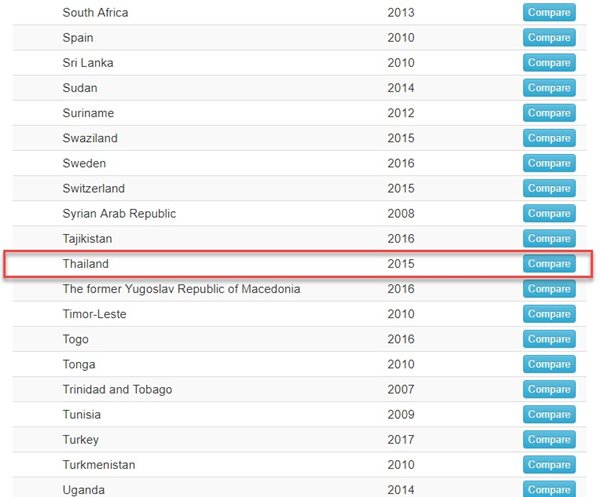Compare the Syrian Arab Republic entry
Viewport: 600px width, 497px height.
[x=549, y=213]
